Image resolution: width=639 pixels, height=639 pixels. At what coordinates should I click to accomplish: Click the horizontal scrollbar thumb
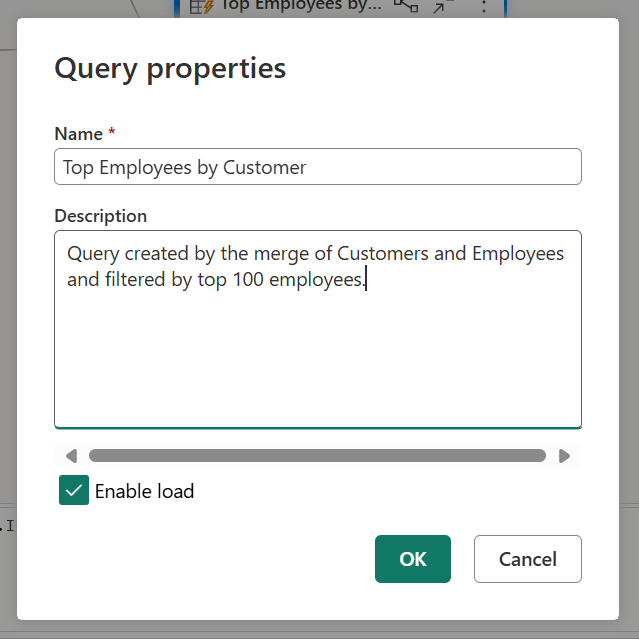click(317, 456)
